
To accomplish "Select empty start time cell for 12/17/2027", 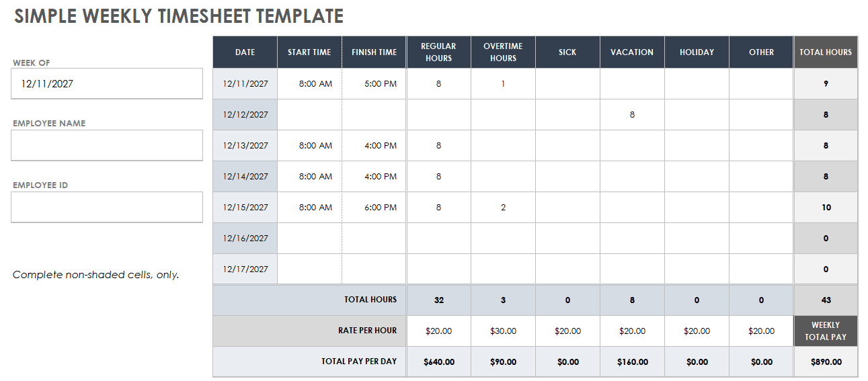I will pos(309,269).
